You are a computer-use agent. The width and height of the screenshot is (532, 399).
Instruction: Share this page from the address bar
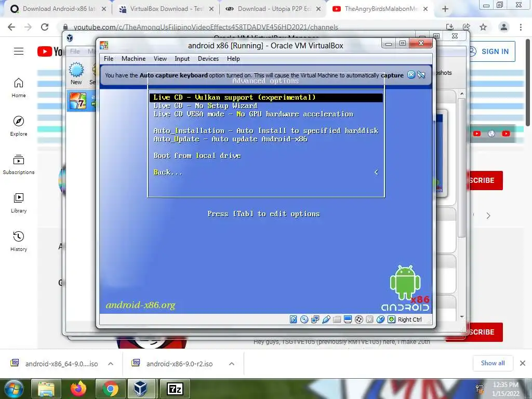click(x=467, y=27)
